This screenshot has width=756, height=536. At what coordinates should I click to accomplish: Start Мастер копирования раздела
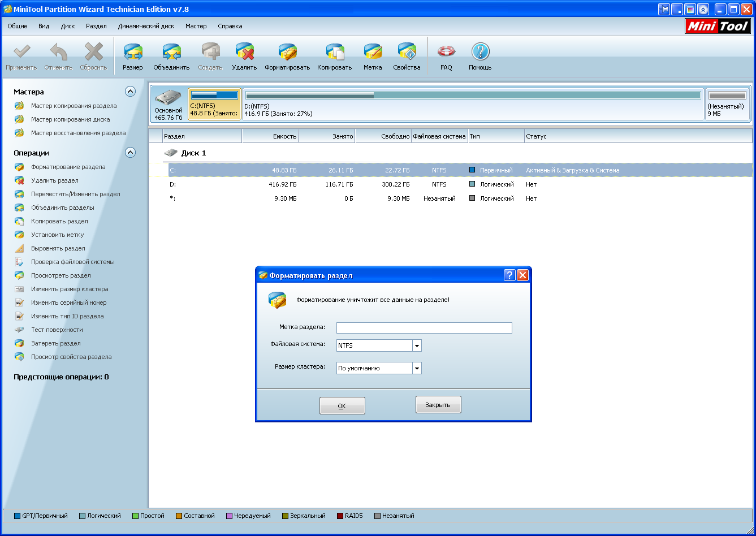tap(74, 106)
